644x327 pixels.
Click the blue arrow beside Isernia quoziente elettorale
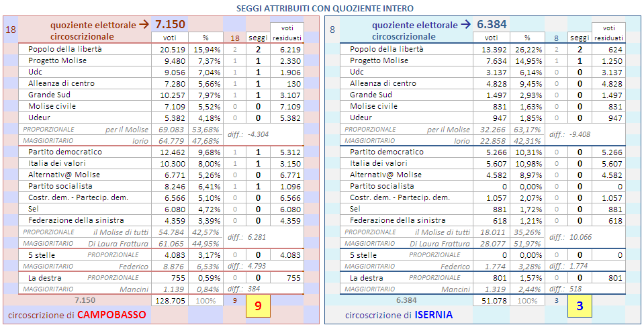pyautogui.click(x=465, y=25)
